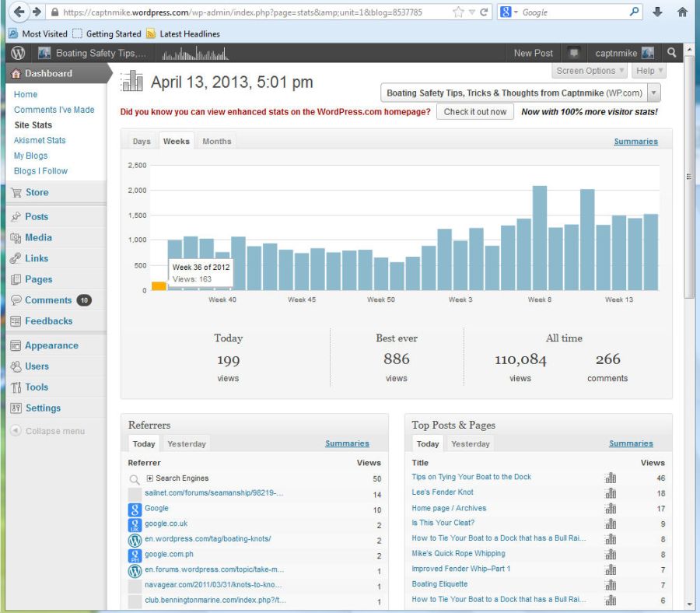The width and height of the screenshot is (700, 613).
Task: Open the browser downloads arrow icon
Action: click(x=658, y=12)
